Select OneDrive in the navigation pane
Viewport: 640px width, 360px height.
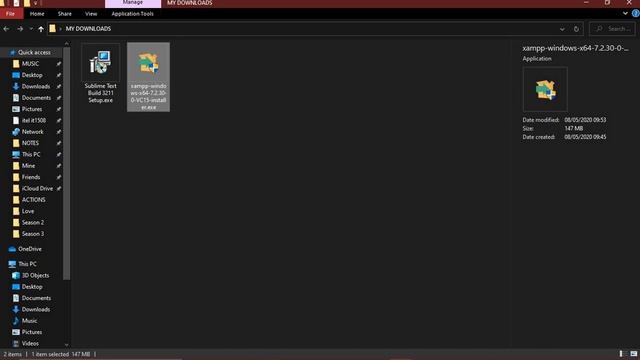click(x=29, y=249)
